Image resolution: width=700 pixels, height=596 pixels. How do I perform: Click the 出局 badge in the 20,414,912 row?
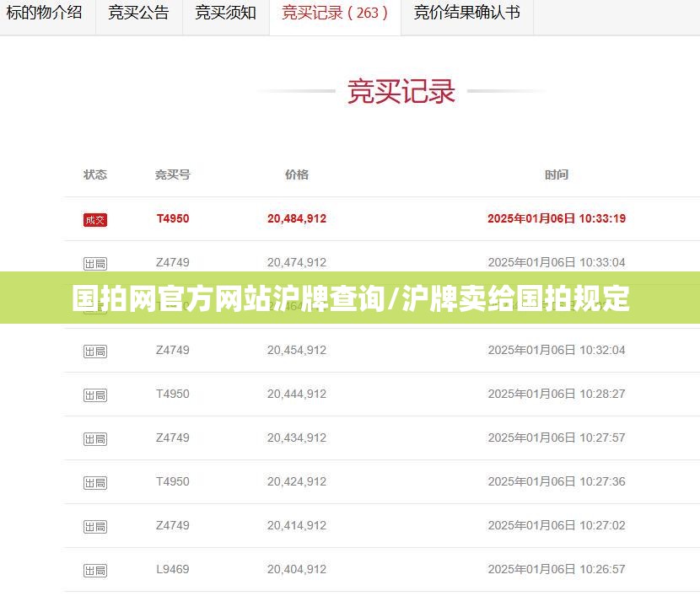[95, 527]
